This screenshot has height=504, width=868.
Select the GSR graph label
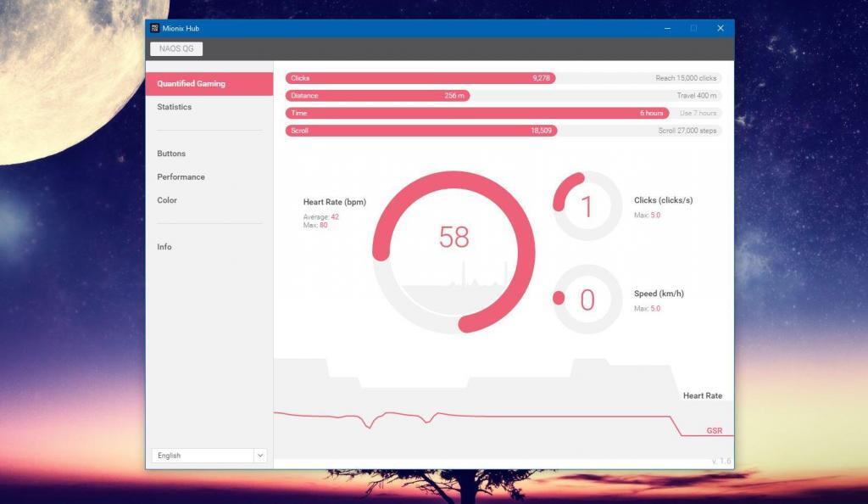(x=715, y=431)
